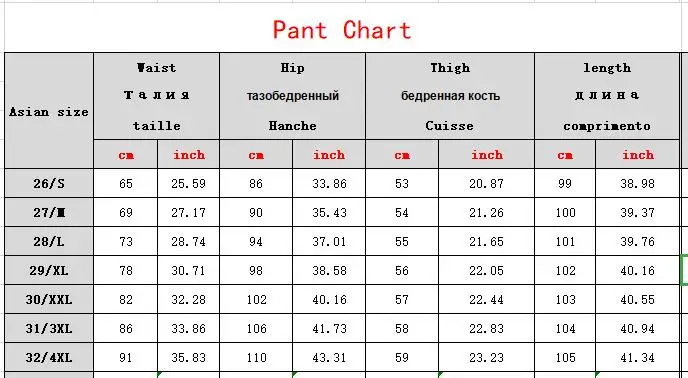Select waist cell with value 25.59
The width and height of the screenshot is (688, 378).
coord(188,184)
